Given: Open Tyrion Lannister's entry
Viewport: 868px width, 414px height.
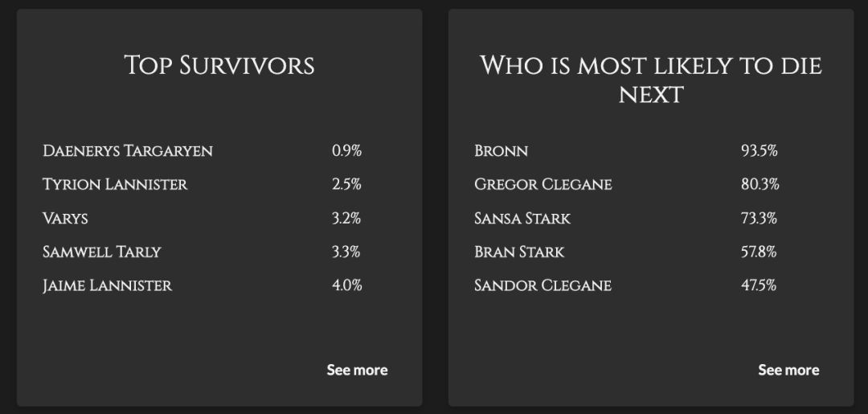Looking at the screenshot, I should click(115, 185).
